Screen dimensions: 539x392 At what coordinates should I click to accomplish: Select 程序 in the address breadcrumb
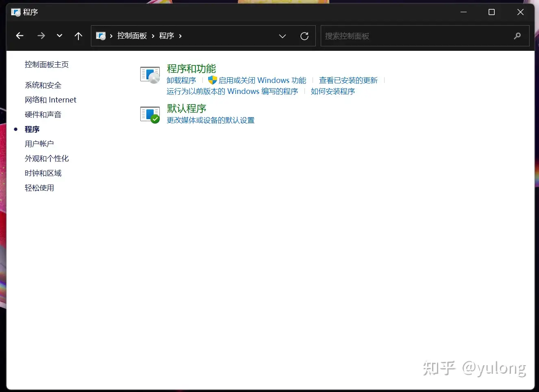167,36
